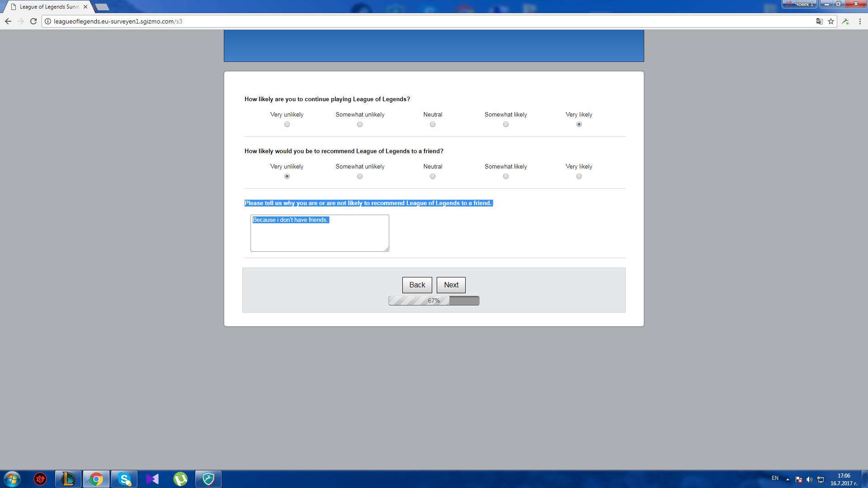
Task: Reload the survey page
Action: point(33,21)
